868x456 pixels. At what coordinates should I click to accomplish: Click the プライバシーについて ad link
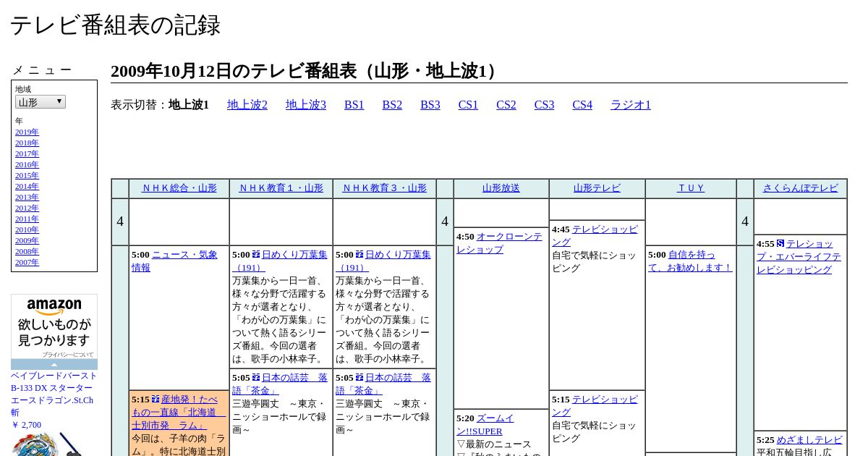[67, 355]
